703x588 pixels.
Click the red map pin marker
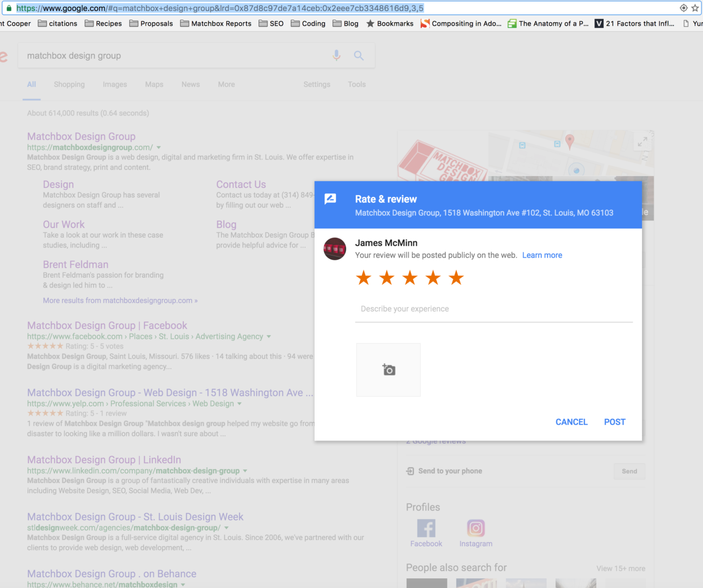coord(569,142)
